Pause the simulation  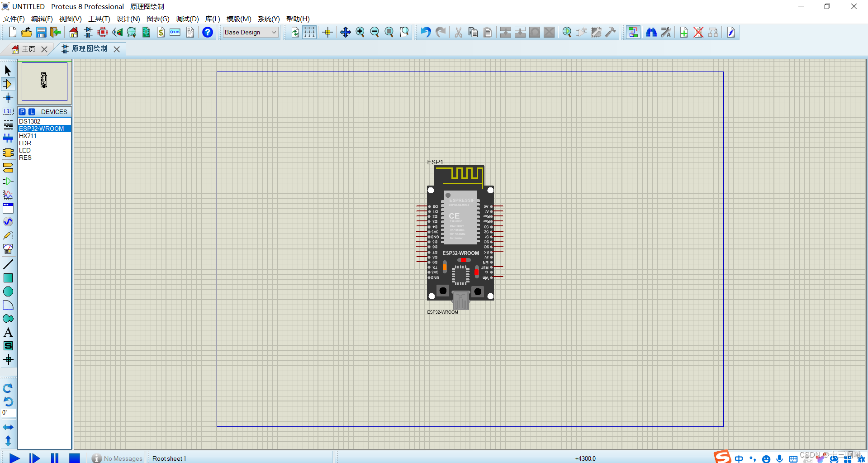pos(55,458)
